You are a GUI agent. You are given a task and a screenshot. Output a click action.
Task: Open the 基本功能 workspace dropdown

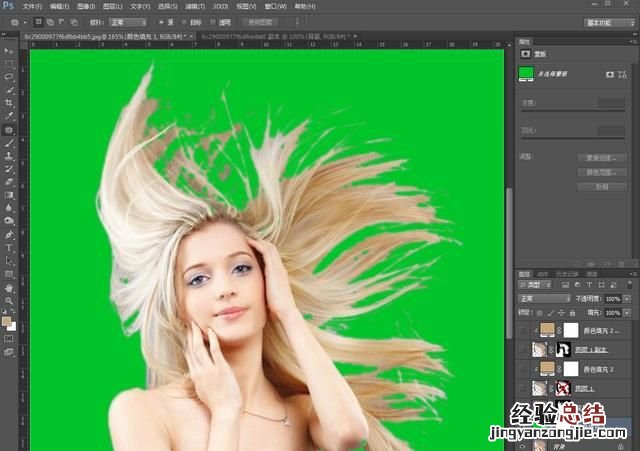click(608, 21)
